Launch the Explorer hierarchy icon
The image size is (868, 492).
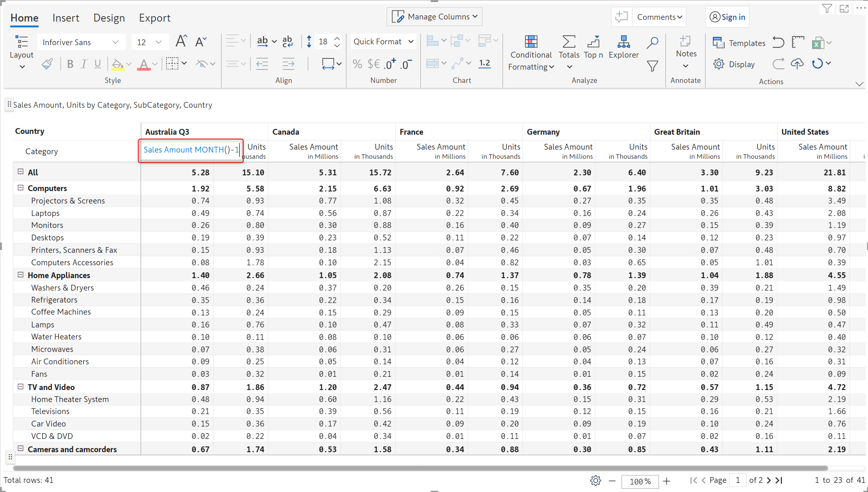tap(623, 42)
